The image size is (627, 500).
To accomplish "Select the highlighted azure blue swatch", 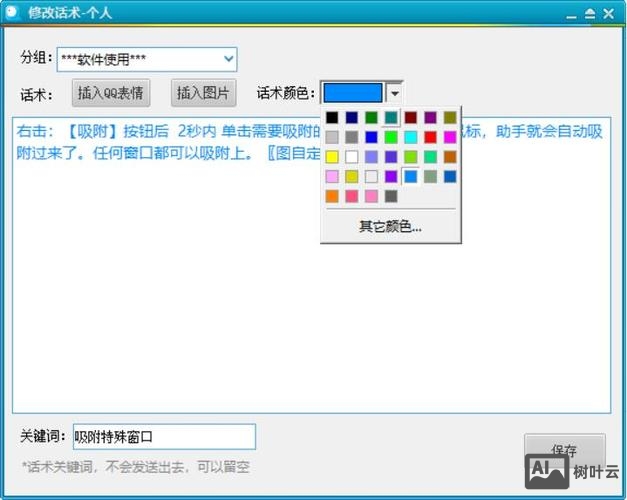I will pos(410,176).
